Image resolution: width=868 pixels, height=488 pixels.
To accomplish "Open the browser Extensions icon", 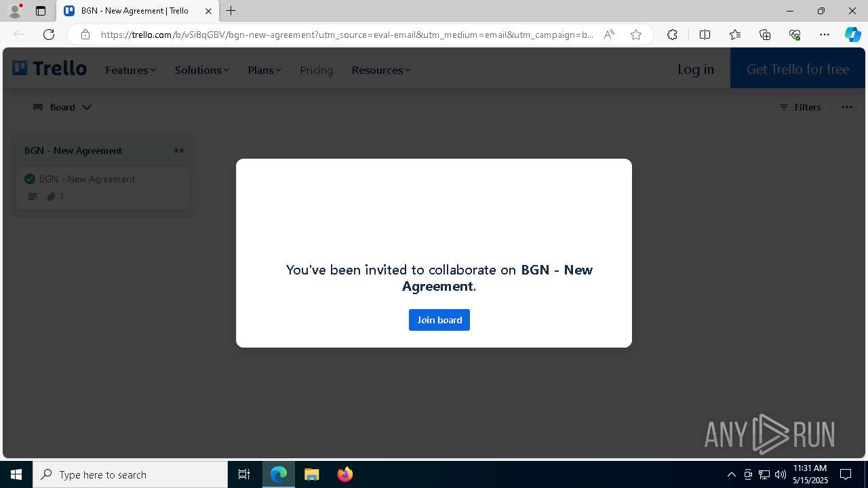I will click(672, 35).
